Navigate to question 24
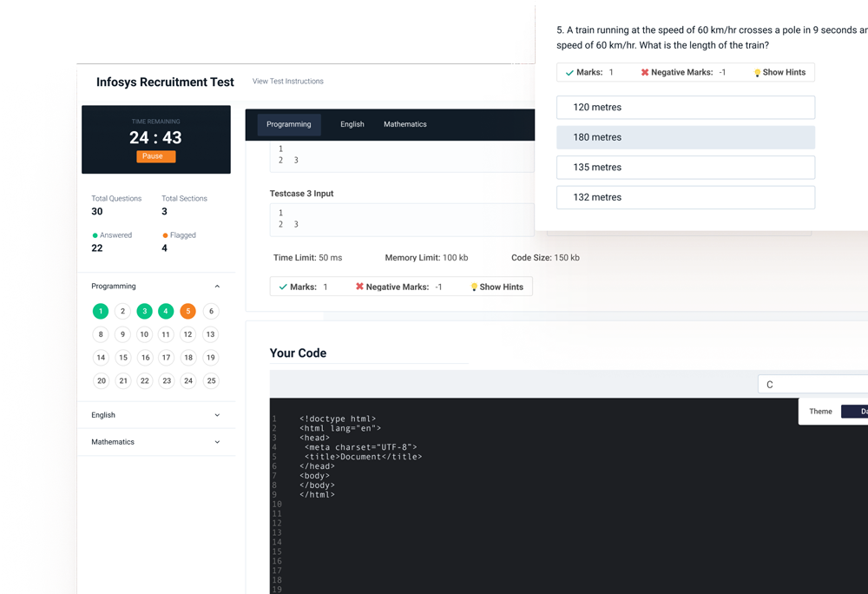Image resolution: width=868 pixels, height=594 pixels. pos(188,381)
